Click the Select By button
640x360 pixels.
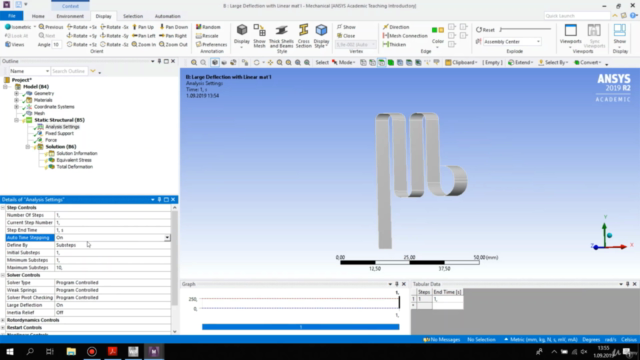tap(553, 62)
